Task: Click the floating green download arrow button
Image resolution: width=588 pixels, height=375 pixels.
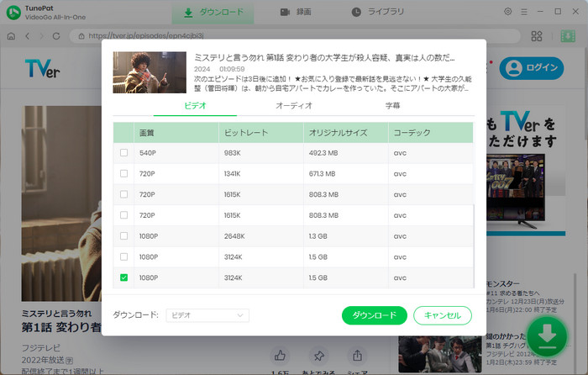Action: (547, 336)
